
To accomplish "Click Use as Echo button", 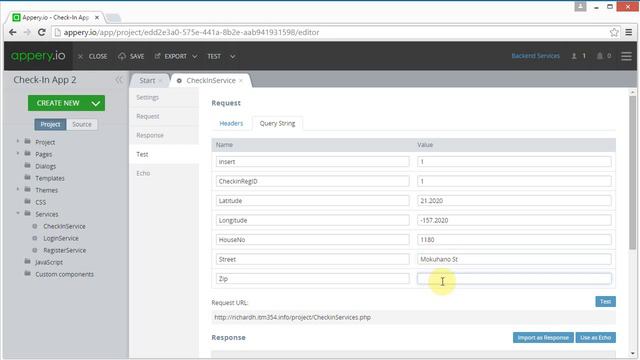I will click(596, 338).
